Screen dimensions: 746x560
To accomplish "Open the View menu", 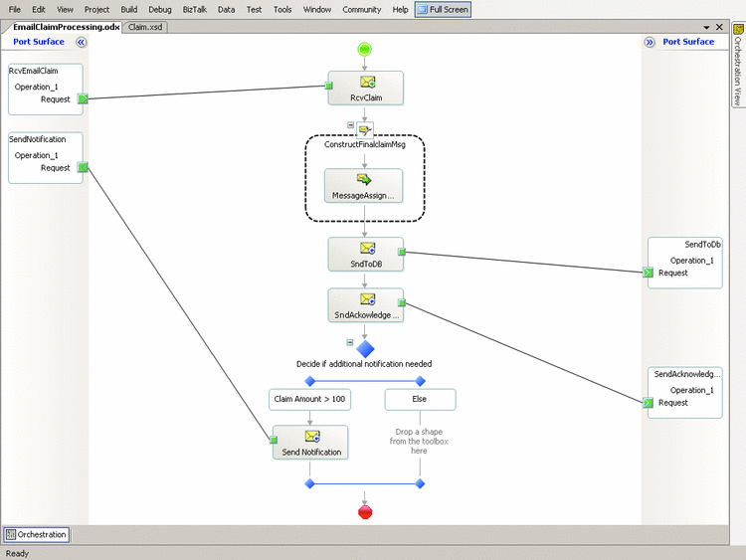I will click(x=66, y=10).
